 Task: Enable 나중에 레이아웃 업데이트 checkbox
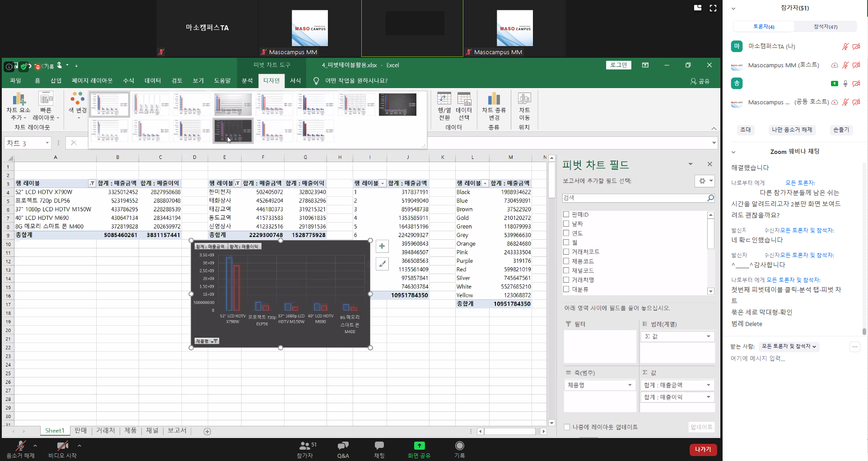[x=567, y=427]
